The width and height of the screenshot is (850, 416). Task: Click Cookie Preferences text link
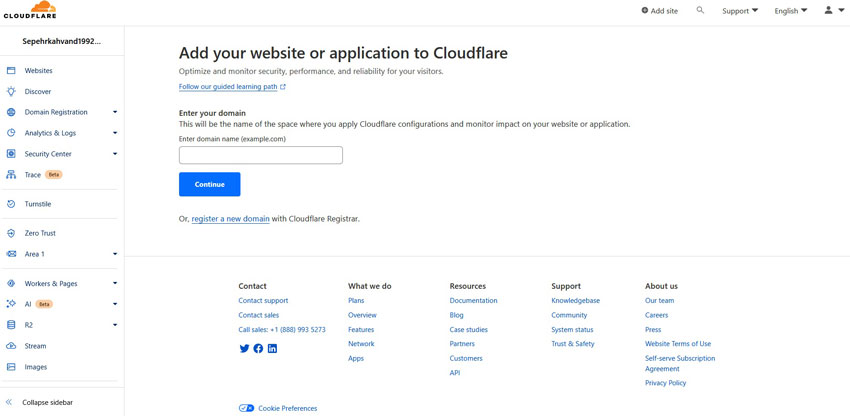(x=288, y=408)
